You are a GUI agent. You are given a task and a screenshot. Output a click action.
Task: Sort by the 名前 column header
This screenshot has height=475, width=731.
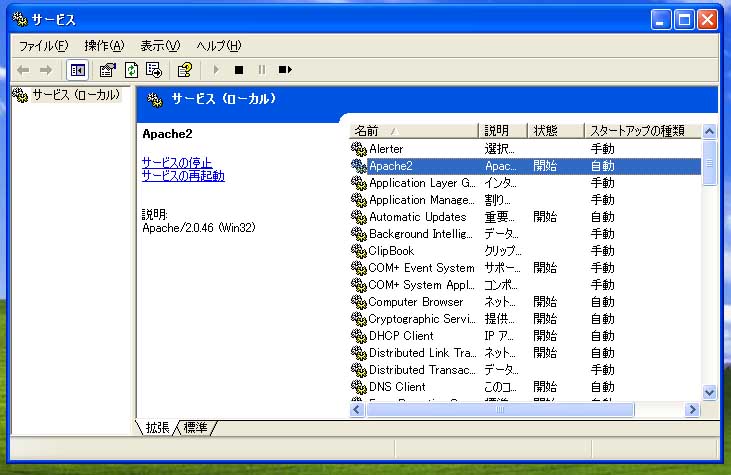click(x=414, y=131)
